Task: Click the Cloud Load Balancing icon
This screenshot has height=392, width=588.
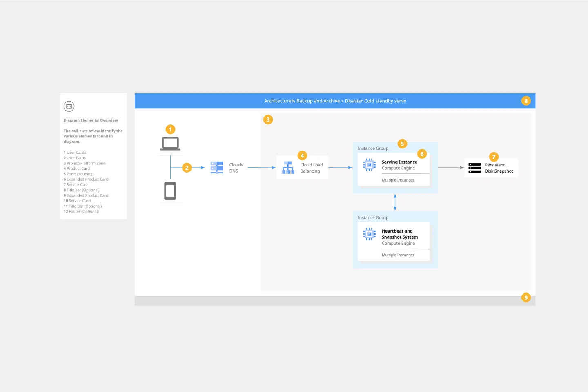Action: pyautogui.click(x=288, y=167)
